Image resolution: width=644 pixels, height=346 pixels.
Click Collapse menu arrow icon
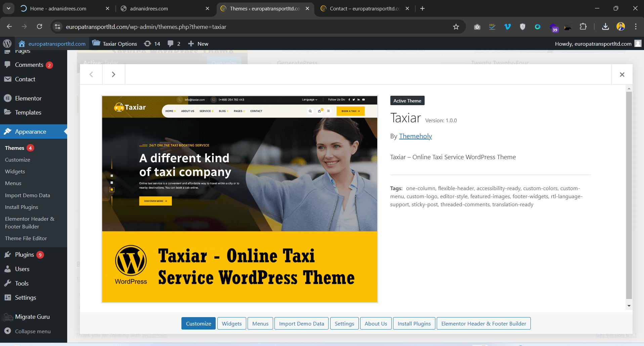tap(8, 331)
